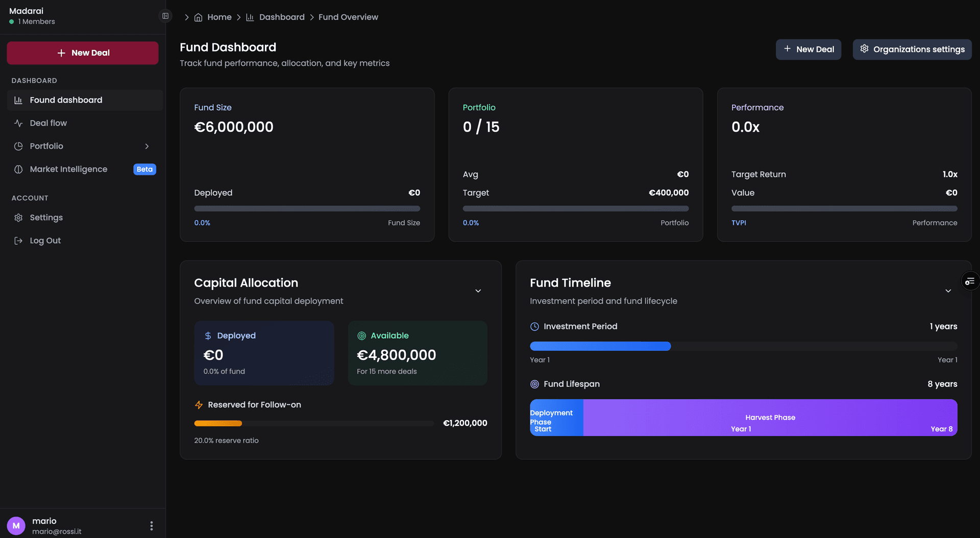Open Market Intelligence from the sidebar
This screenshot has width=980, height=538.
(x=68, y=169)
